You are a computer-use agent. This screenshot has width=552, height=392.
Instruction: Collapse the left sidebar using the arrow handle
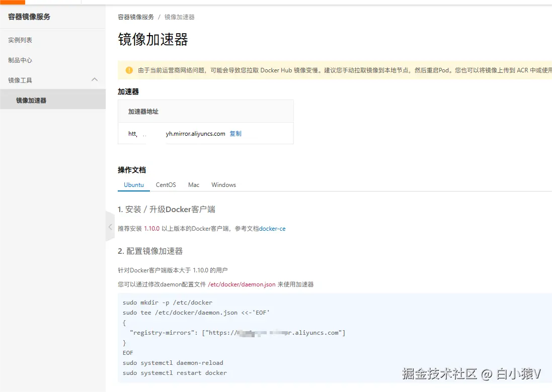tap(110, 227)
